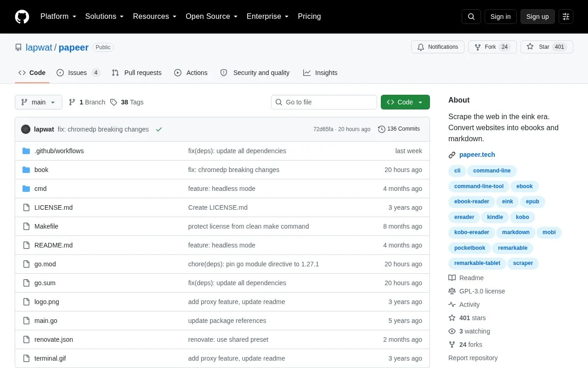
Task: Click the Makefile file icon
Action: click(x=26, y=226)
